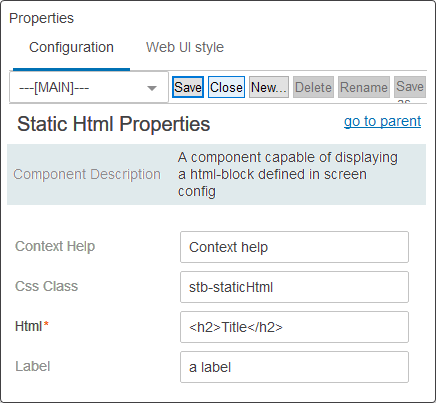The image size is (436, 403).
Task: Switch to the Web UI style tab
Action: point(185,47)
